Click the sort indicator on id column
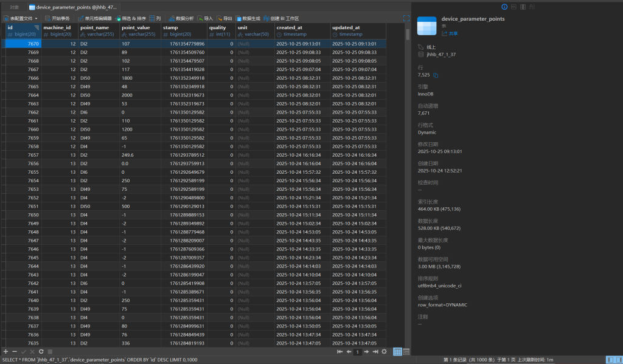Image resolution: width=623 pixels, height=364 pixels. pyautogui.click(x=37, y=28)
